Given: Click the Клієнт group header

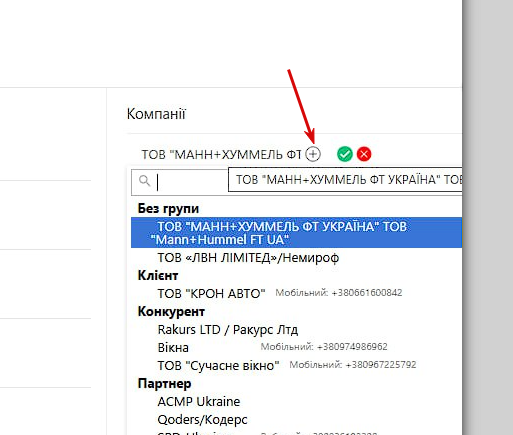Looking at the screenshot, I should click(x=158, y=276).
